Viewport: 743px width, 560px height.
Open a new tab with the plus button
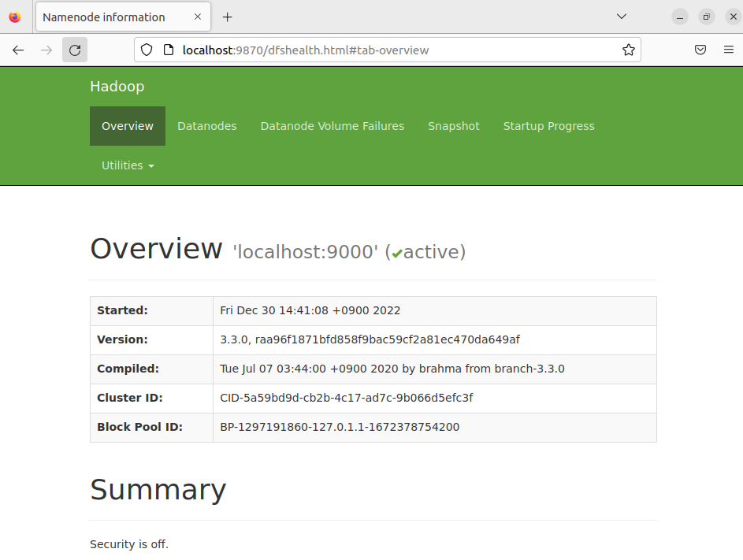click(228, 17)
